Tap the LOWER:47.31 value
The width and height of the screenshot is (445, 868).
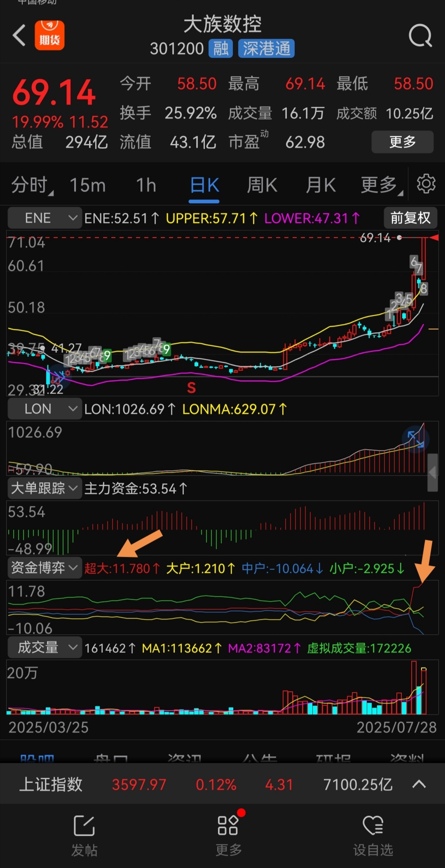(312, 218)
